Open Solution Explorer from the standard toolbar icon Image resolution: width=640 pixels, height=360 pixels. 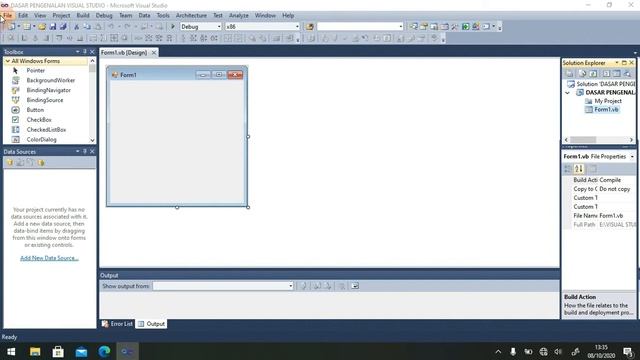pos(413,27)
